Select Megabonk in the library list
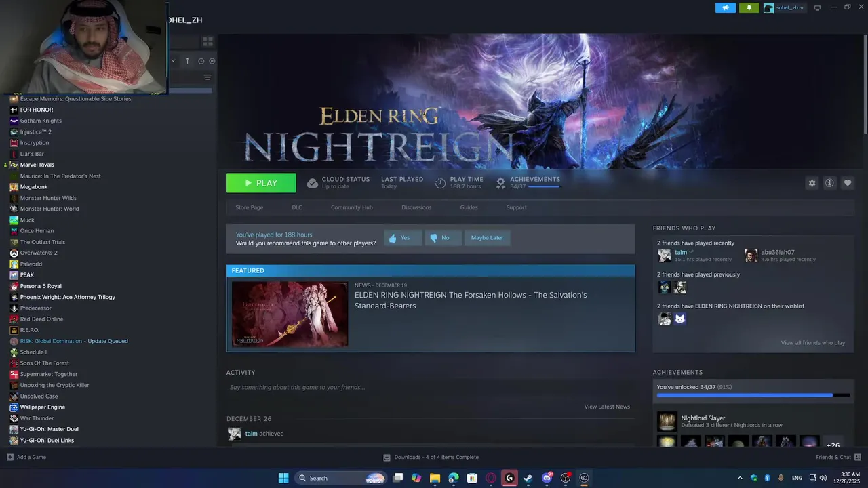The height and width of the screenshot is (488, 868). 34,187
